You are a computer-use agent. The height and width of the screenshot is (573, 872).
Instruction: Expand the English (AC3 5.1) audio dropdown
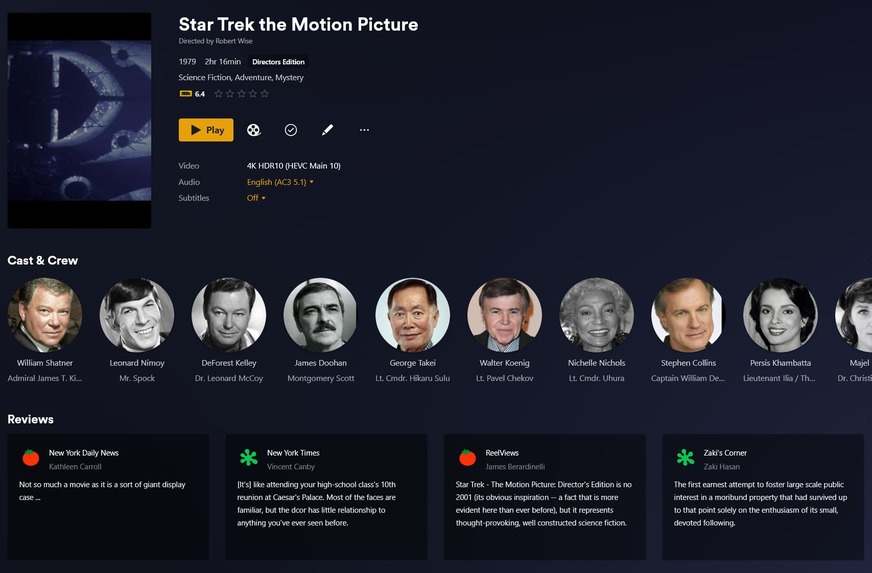280,182
